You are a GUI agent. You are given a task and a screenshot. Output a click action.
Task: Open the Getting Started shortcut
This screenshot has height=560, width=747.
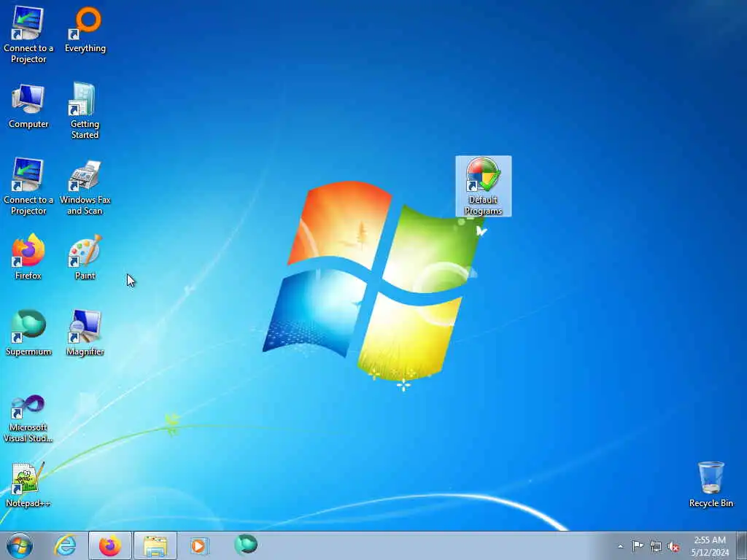[85, 111]
